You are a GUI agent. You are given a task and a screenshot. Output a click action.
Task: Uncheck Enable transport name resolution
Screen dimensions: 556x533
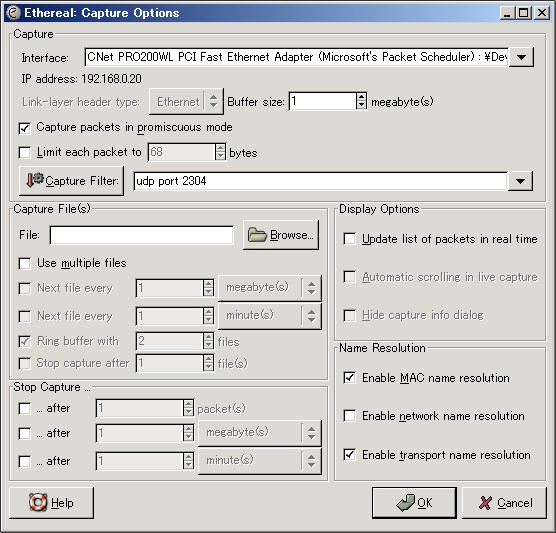point(350,455)
